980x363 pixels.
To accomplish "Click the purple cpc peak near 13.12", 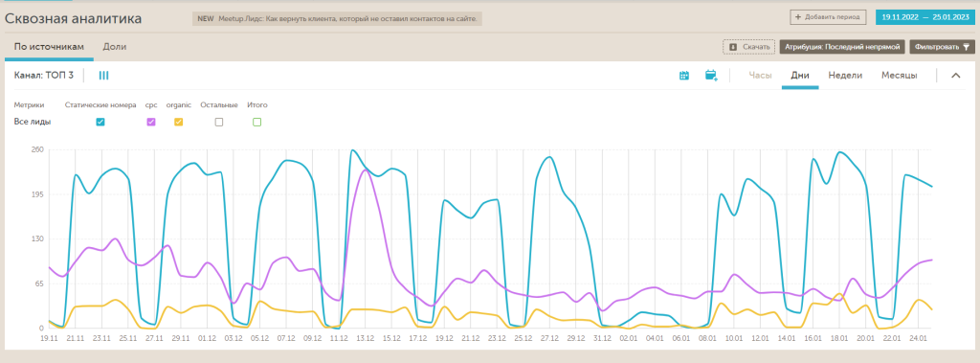I will click(366, 170).
